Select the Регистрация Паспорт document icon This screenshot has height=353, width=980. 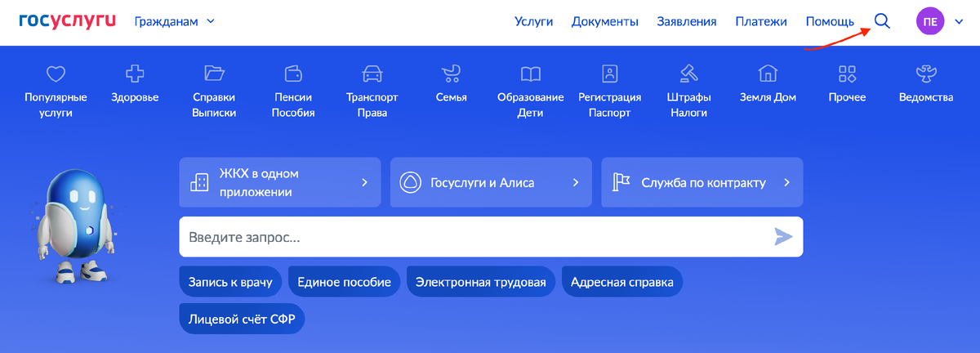609,74
